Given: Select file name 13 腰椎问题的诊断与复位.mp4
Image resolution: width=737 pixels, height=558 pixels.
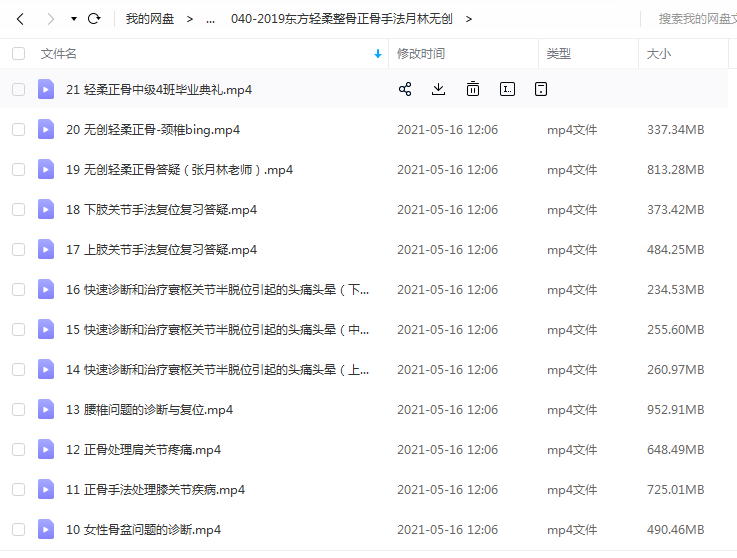Looking at the screenshot, I should coord(149,409).
